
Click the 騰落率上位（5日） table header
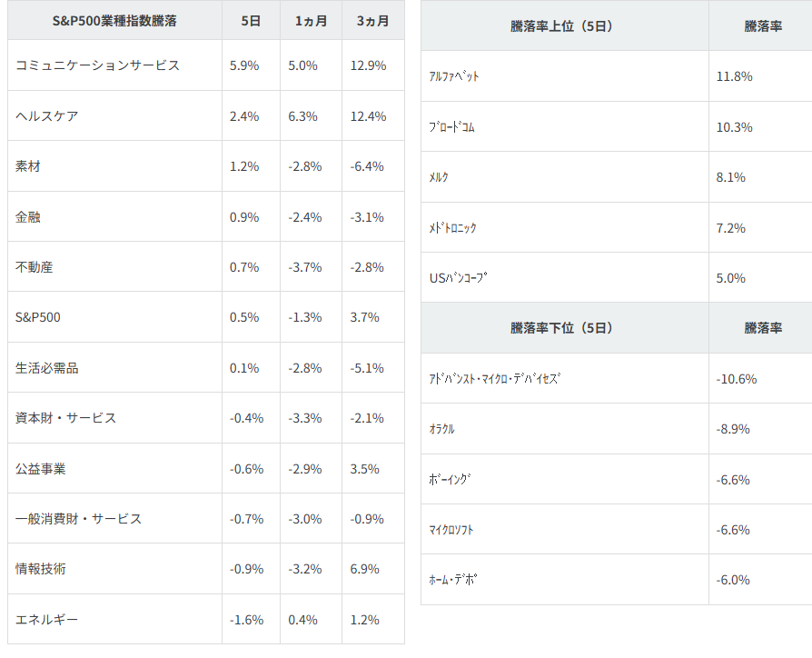click(x=562, y=26)
